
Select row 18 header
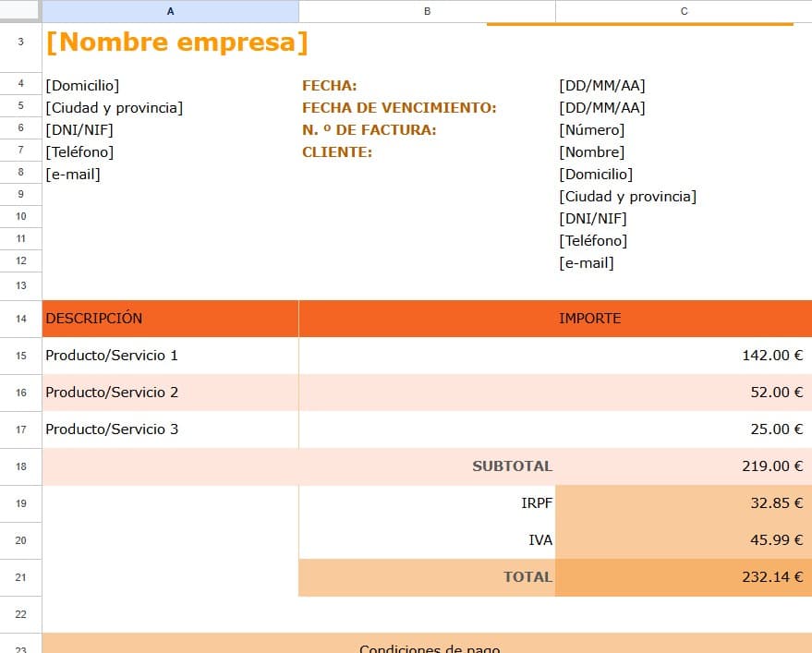point(20,466)
